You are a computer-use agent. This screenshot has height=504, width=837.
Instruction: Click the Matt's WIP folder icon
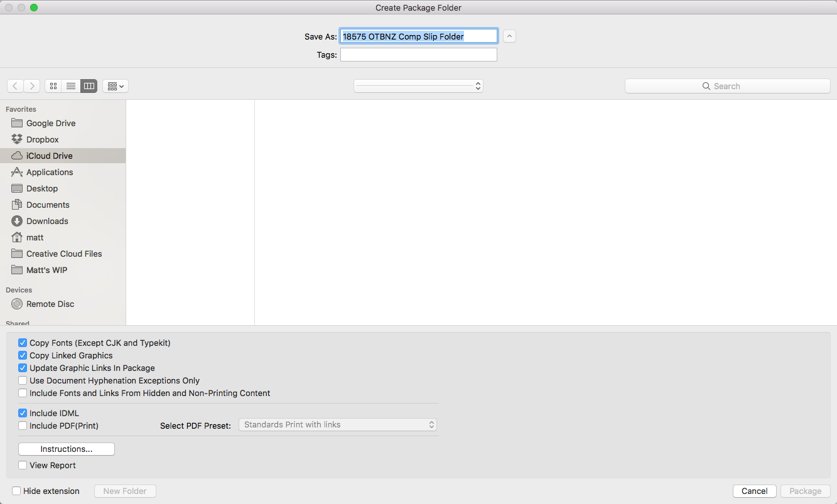pyautogui.click(x=17, y=270)
